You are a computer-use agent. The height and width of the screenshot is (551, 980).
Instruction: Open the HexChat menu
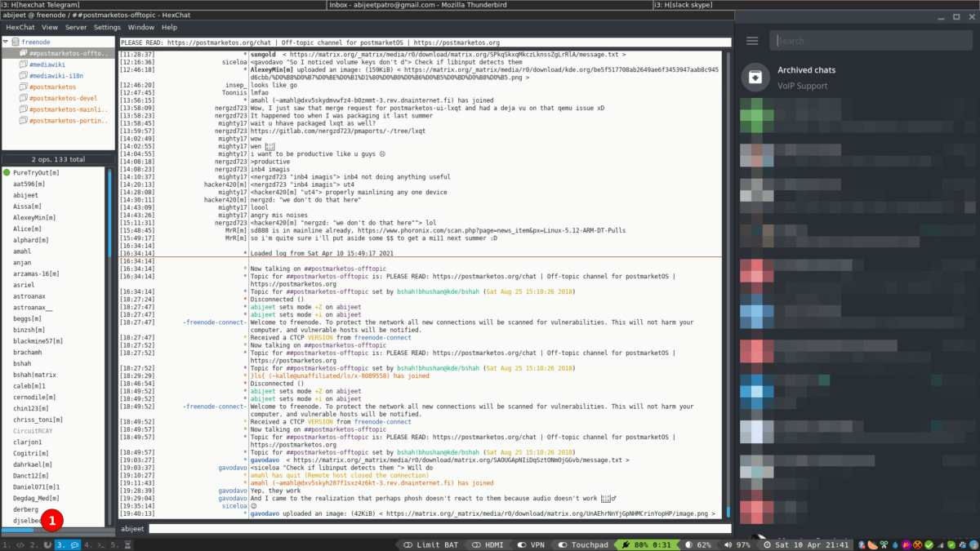point(20,27)
